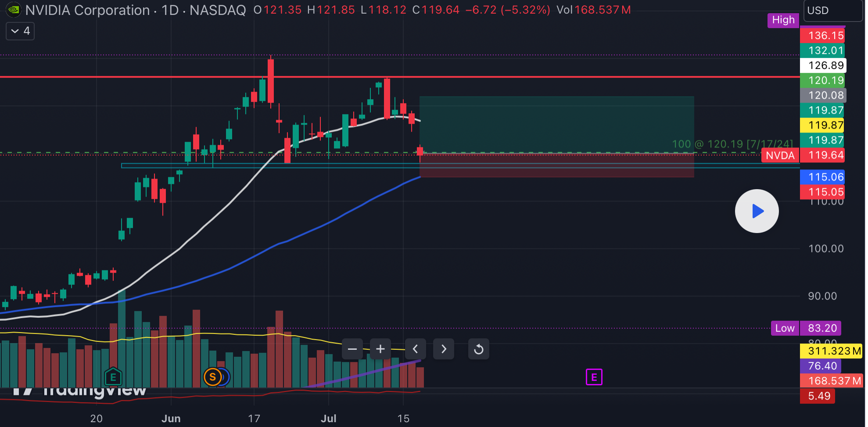Click the Jun date on time axis

click(171, 419)
